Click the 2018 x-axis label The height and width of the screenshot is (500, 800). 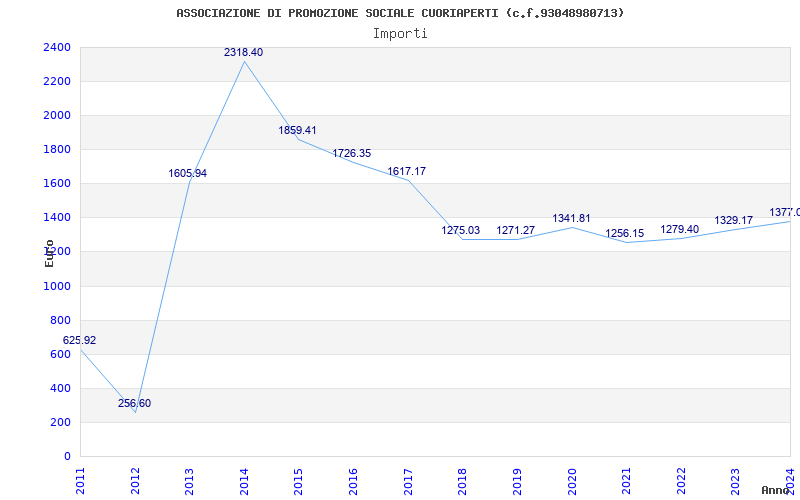[462, 481]
